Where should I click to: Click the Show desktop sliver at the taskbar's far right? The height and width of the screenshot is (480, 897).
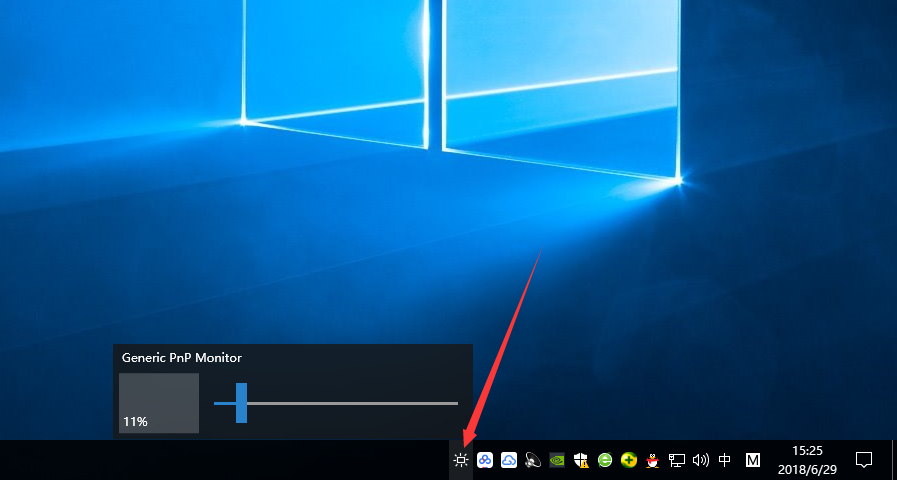pyautogui.click(x=894, y=460)
